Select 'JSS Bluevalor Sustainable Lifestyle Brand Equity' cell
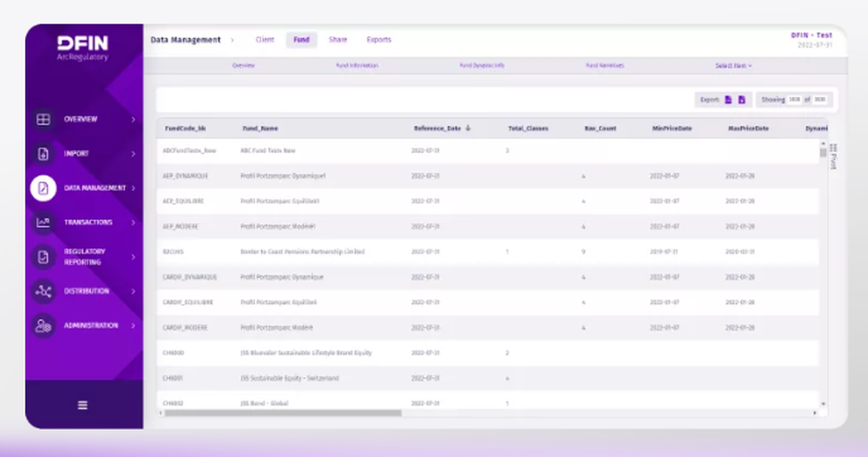 [x=306, y=353]
